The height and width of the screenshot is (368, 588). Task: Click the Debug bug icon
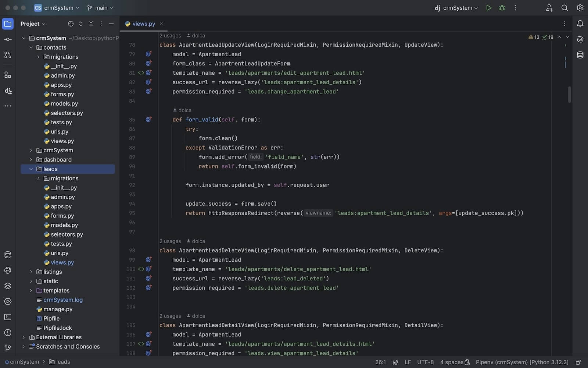[502, 8]
